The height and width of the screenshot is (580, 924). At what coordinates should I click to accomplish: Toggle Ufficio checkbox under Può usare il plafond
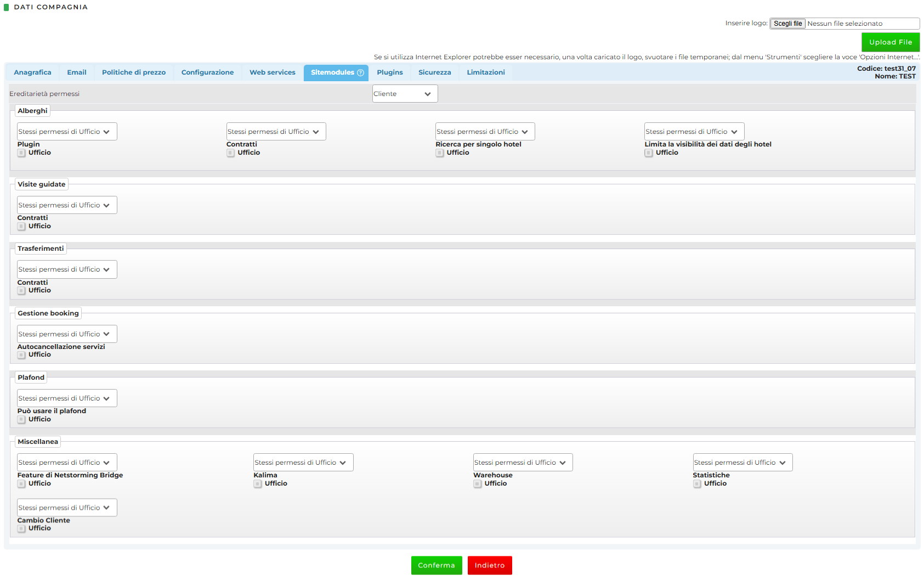click(21, 420)
